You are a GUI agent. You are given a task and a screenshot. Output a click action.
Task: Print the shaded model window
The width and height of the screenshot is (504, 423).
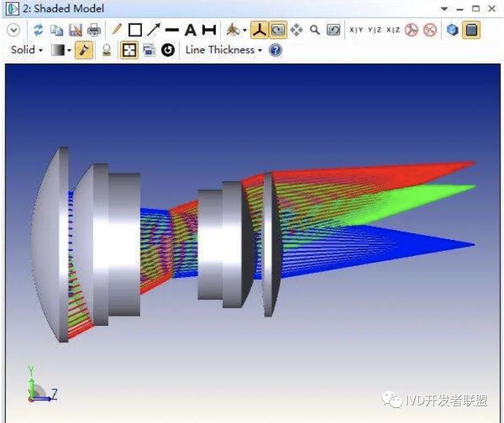tap(94, 30)
